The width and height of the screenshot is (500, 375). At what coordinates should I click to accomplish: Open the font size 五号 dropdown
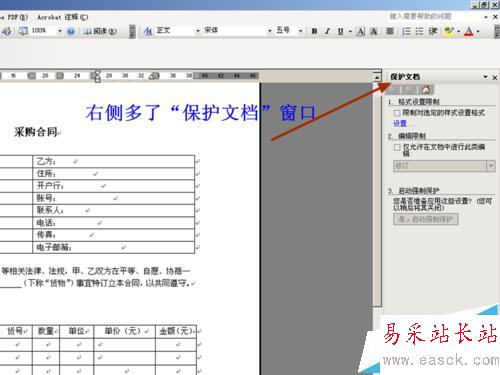click(300, 31)
